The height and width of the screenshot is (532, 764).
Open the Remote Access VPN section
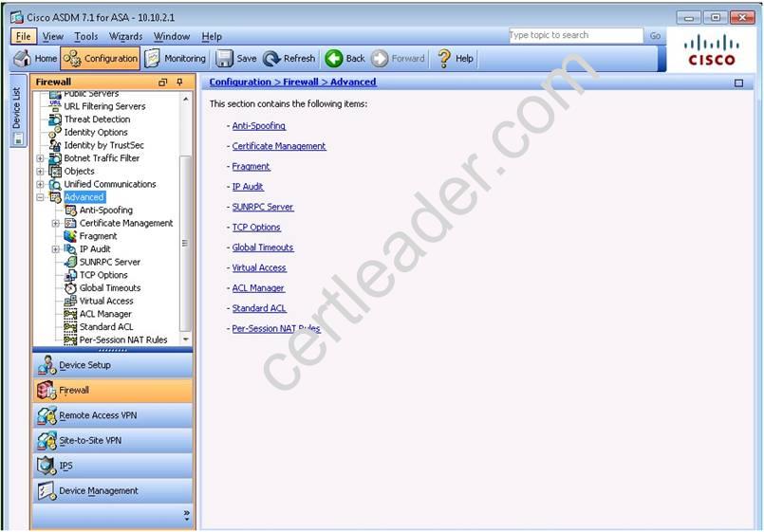click(113, 415)
